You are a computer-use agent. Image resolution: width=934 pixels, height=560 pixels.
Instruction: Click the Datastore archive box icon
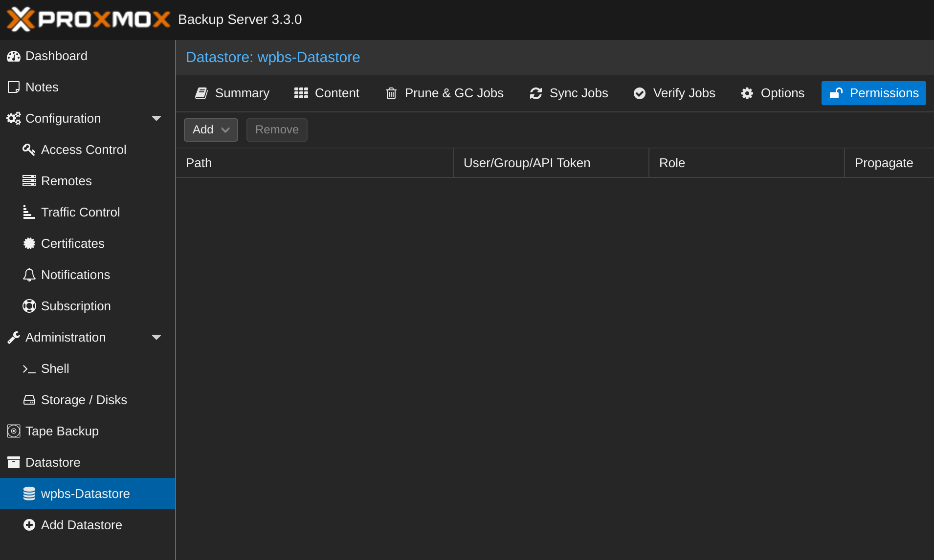14,462
